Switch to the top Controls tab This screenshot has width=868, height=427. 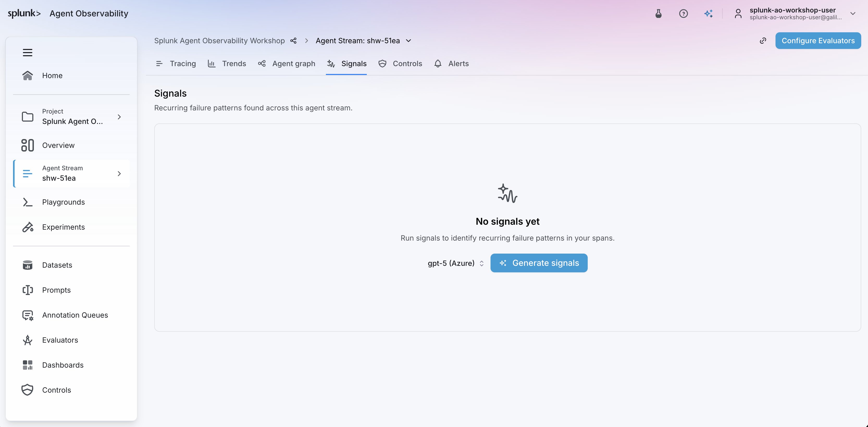[x=400, y=64]
